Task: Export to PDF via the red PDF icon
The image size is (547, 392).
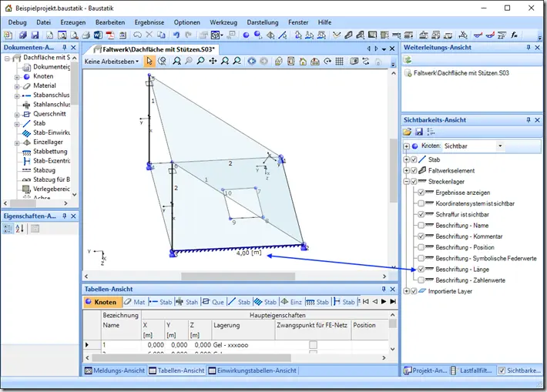Action: coord(110,35)
